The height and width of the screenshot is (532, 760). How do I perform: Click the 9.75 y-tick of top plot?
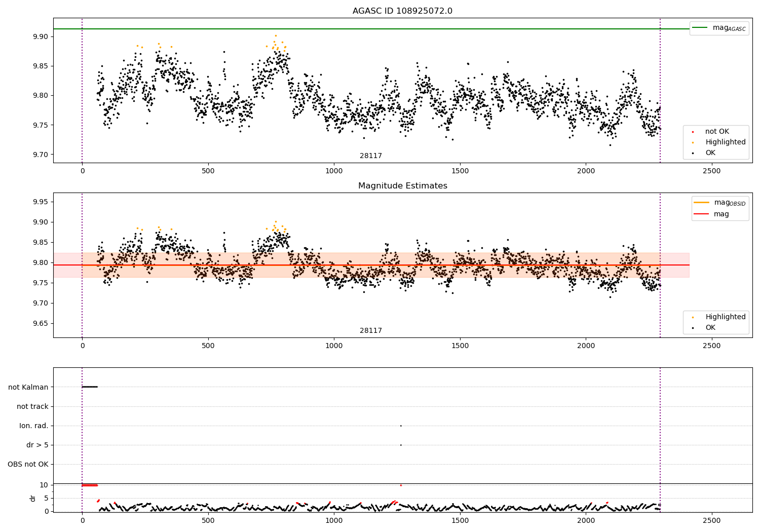[x=41, y=126]
